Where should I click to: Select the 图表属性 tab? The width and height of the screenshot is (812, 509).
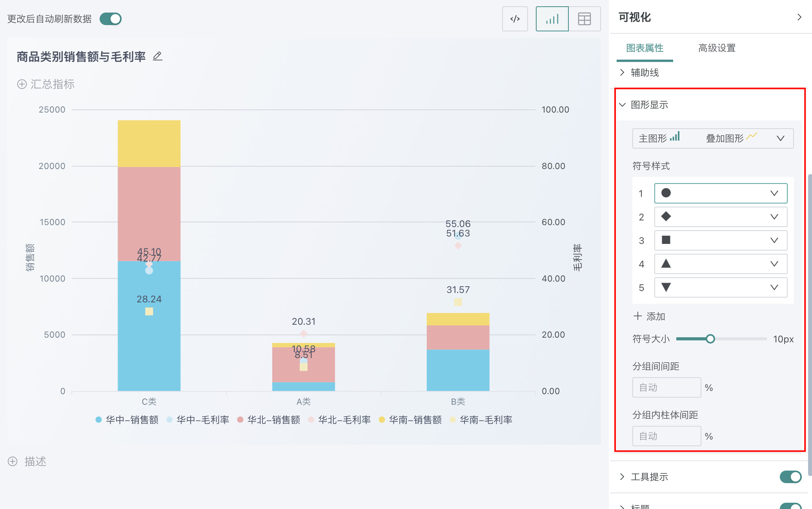[645, 48]
